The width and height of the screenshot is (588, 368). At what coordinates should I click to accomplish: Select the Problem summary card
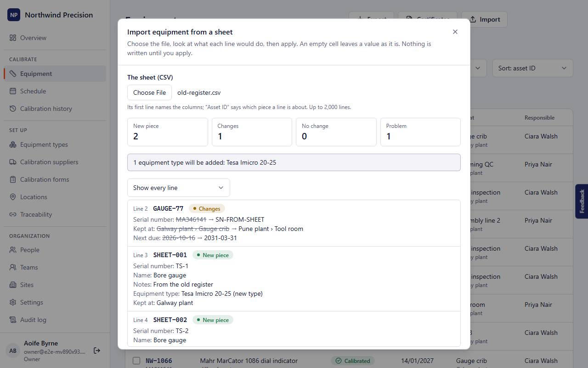click(x=420, y=132)
